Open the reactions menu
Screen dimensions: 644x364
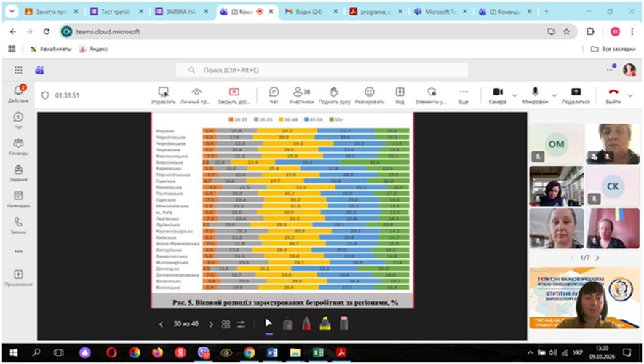[x=370, y=95]
